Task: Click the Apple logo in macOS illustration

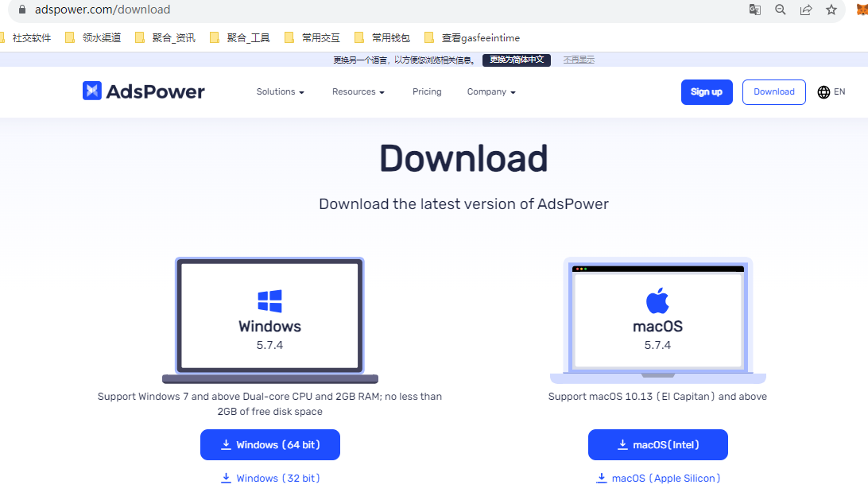Action: tap(657, 300)
